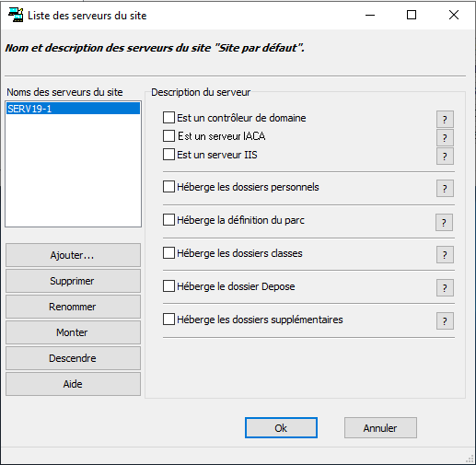Remove server with Supprimer button

(x=73, y=281)
